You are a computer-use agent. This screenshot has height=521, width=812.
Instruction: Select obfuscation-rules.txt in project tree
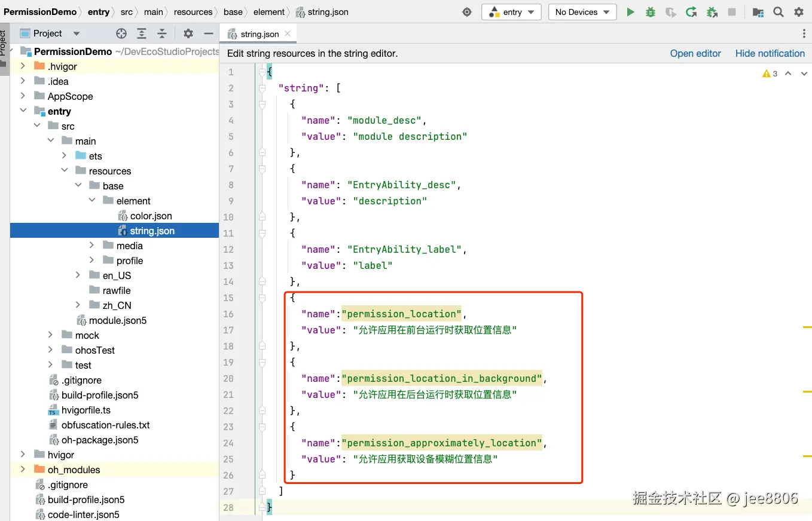(x=105, y=425)
